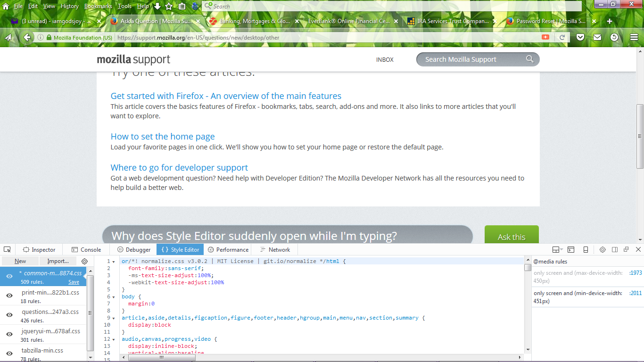Toggle visibility of print-min stylesheet
This screenshot has width=644, height=362.
(9, 296)
